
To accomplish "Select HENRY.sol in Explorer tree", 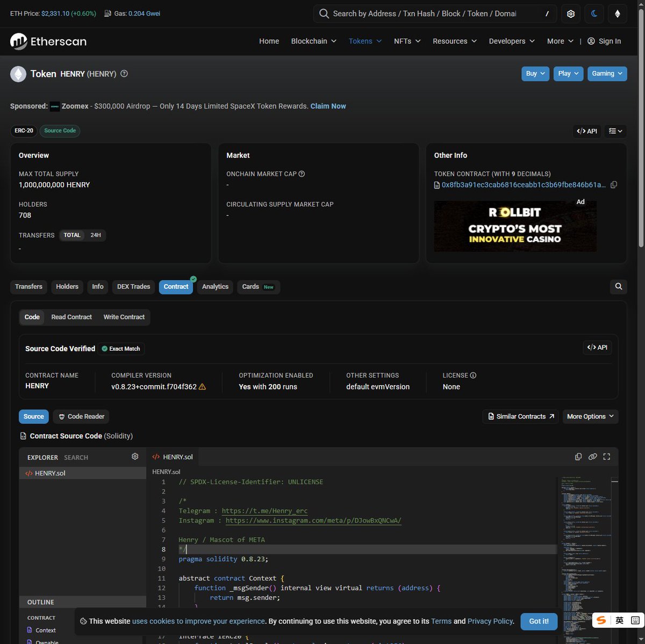I will (82, 473).
